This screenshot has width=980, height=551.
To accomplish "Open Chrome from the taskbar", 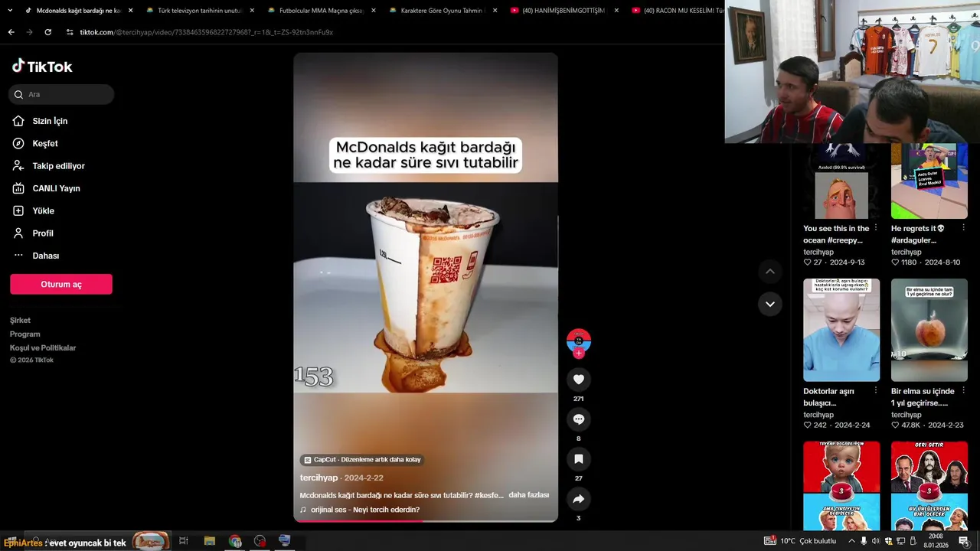I will (x=235, y=541).
